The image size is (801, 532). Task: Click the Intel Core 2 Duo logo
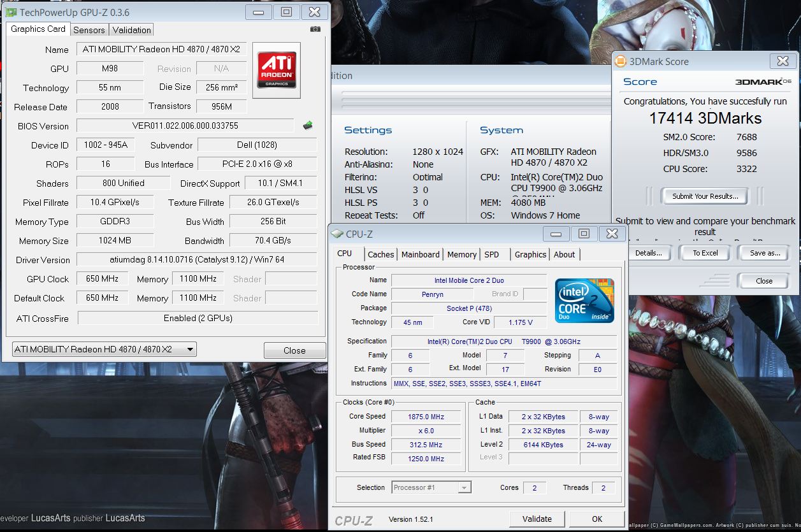(584, 300)
